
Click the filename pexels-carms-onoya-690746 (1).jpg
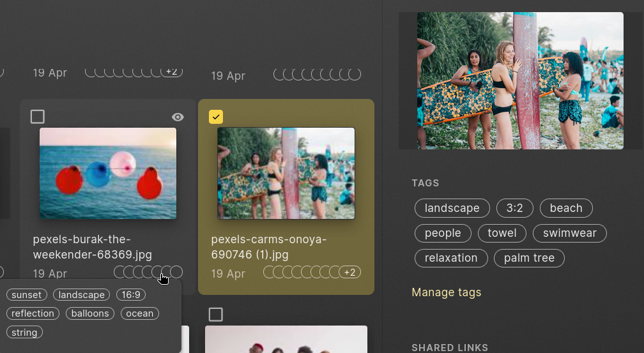tap(268, 247)
